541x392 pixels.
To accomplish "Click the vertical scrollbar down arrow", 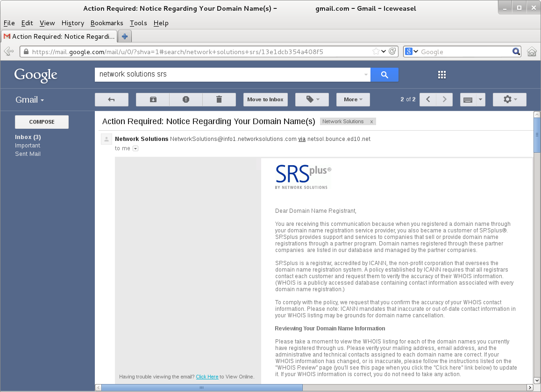I will (x=537, y=381).
